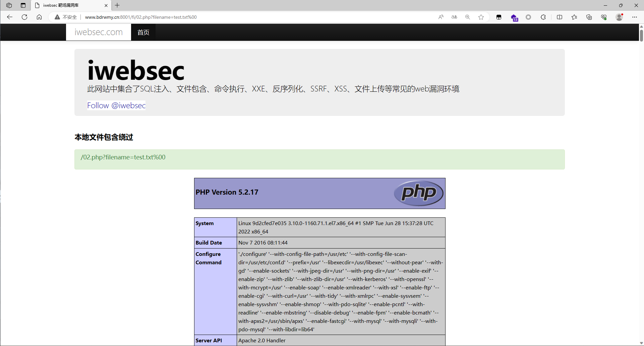Close the iwebsec 靶场漏洞库 tab

pos(106,5)
